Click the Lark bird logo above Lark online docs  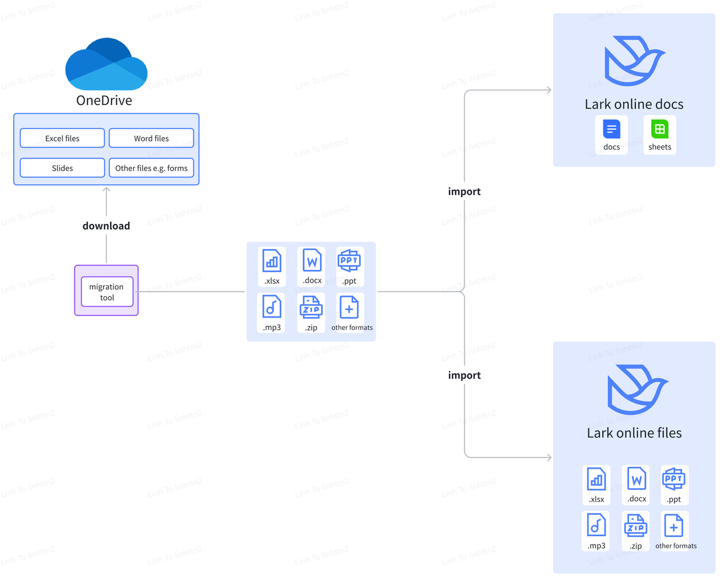634,61
